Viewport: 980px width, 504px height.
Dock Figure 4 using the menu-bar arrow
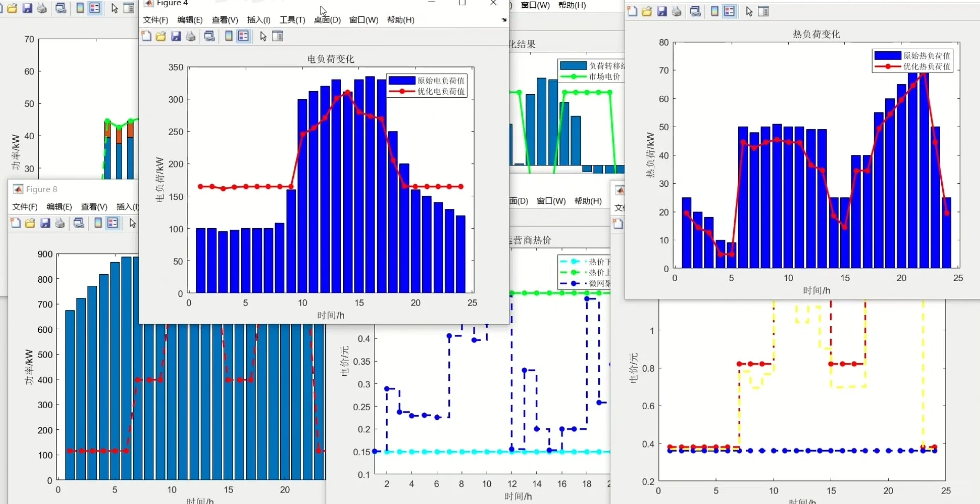(504, 20)
